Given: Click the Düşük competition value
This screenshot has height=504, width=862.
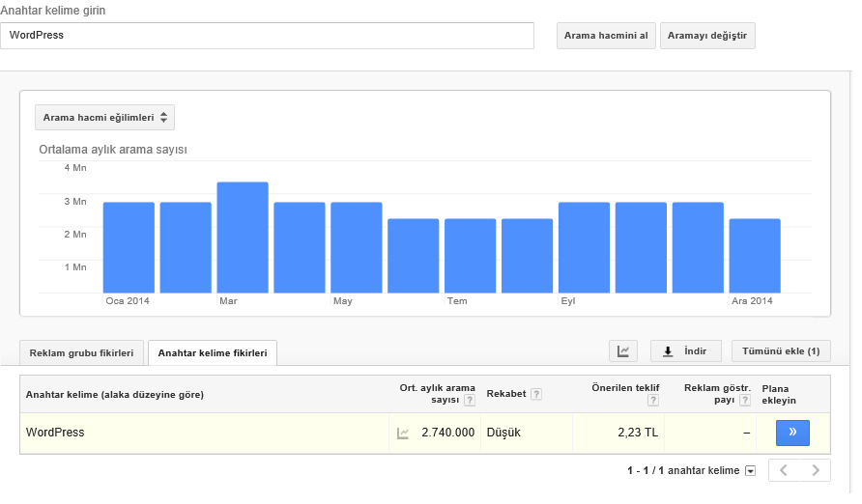Looking at the screenshot, I should tap(503, 433).
